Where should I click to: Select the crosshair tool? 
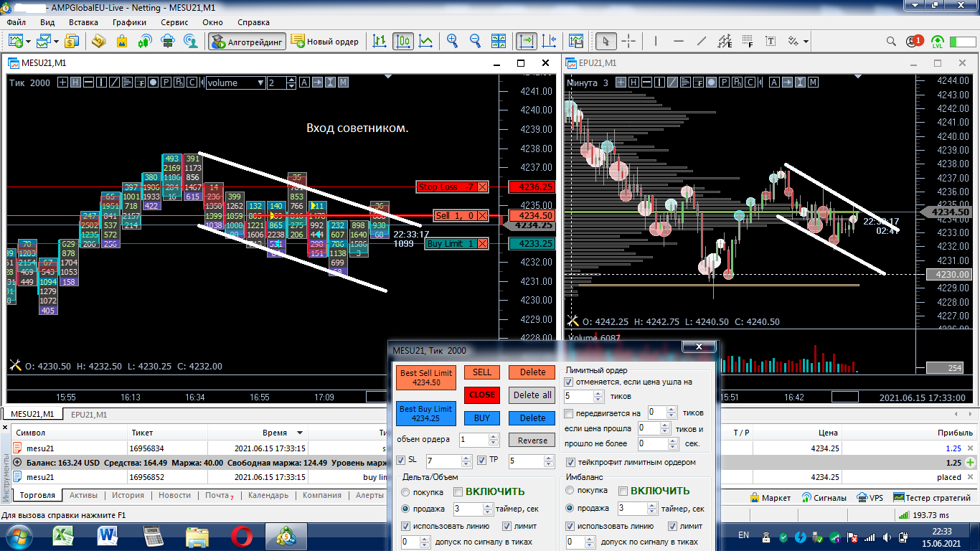[628, 42]
